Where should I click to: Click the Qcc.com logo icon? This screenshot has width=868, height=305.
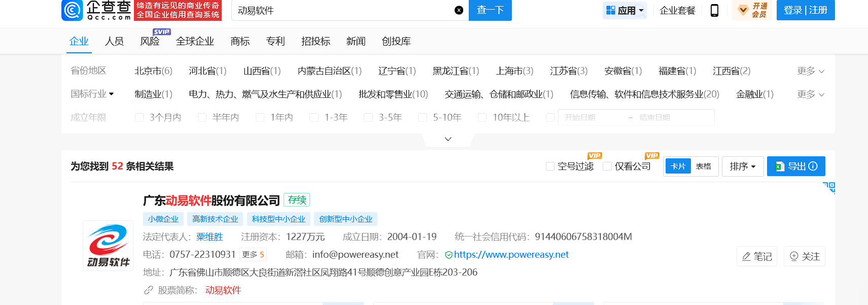click(72, 10)
